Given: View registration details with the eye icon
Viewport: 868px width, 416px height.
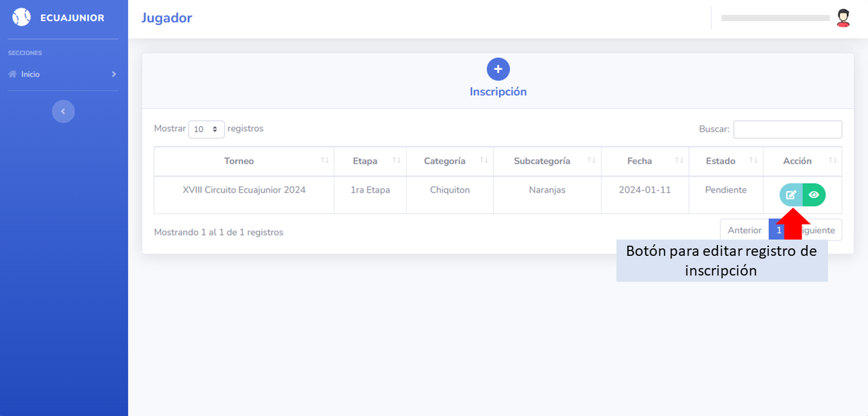Looking at the screenshot, I should point(814,195).
